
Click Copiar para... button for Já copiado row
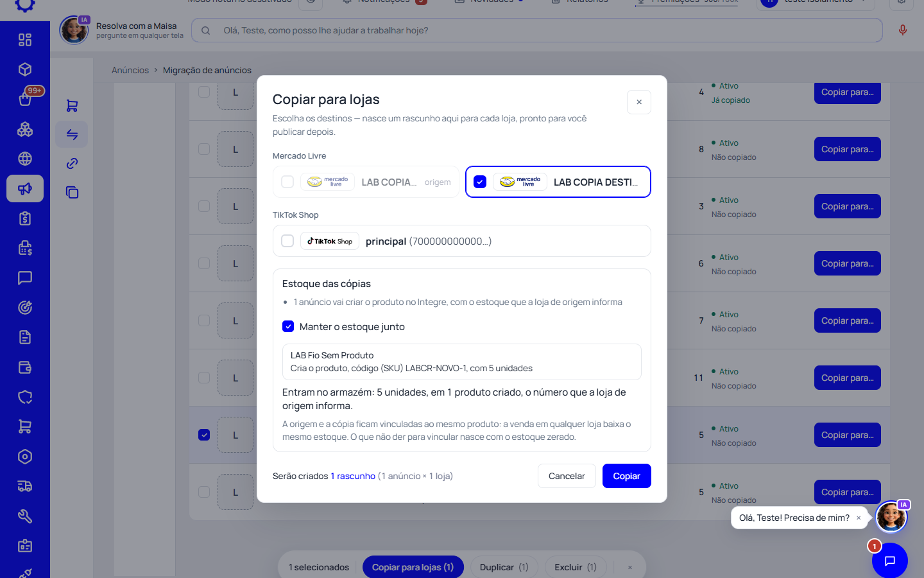[x=847, y=92]
